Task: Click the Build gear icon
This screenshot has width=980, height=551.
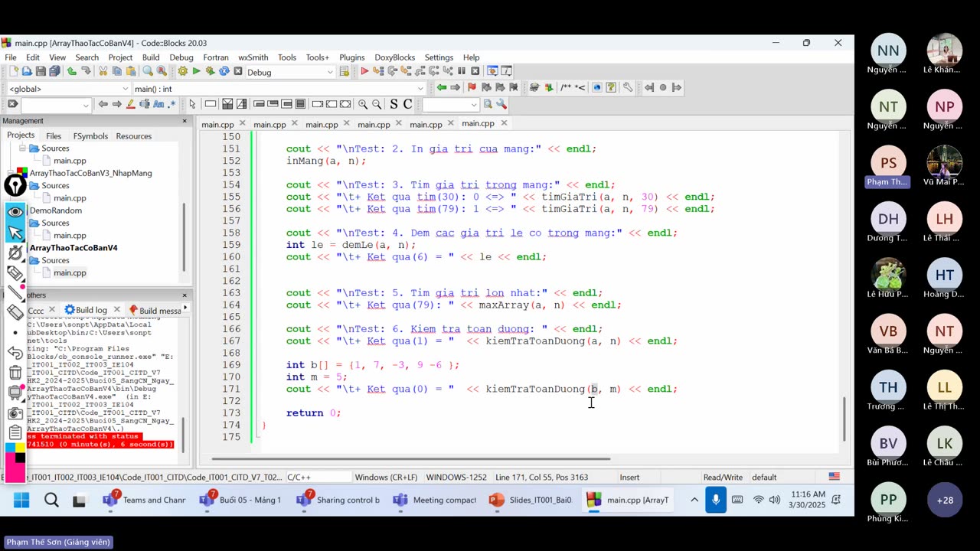Action: coord(182,71)
